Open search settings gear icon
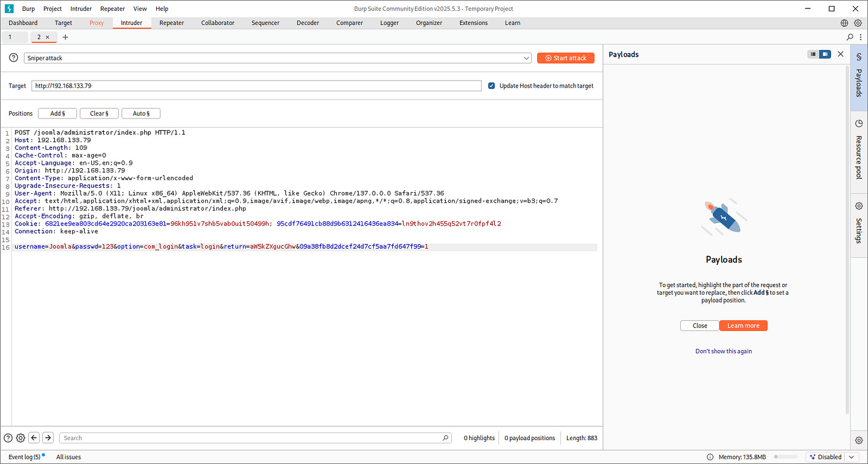 20,438
